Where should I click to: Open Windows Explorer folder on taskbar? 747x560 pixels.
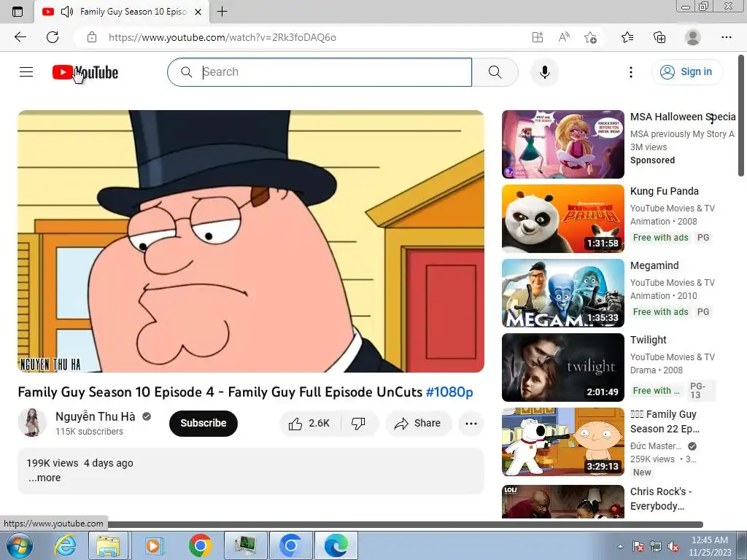click(108, 545)
